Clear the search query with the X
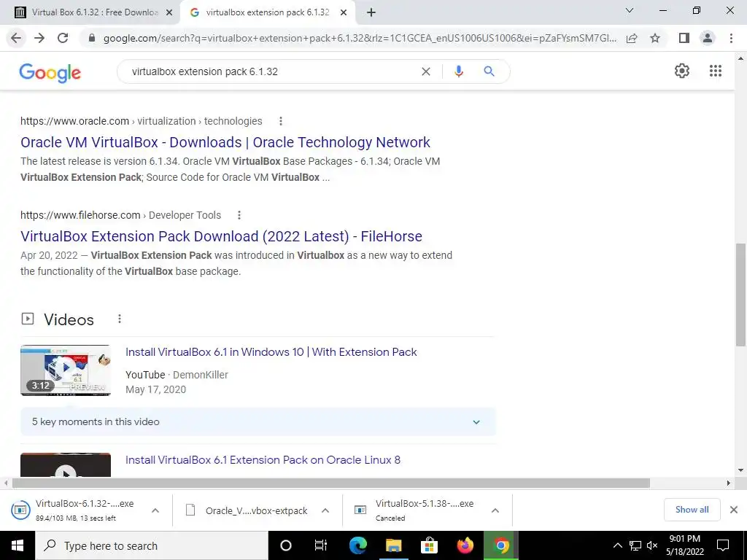 [x=426, y=71]
